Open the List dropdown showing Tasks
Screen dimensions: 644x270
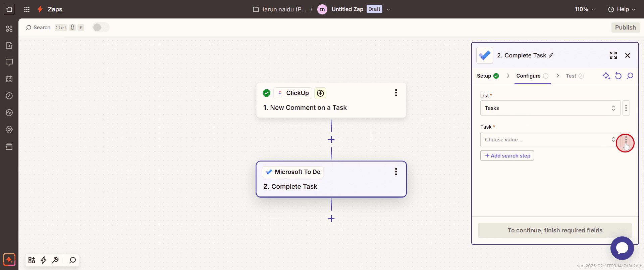coord(550,108)
